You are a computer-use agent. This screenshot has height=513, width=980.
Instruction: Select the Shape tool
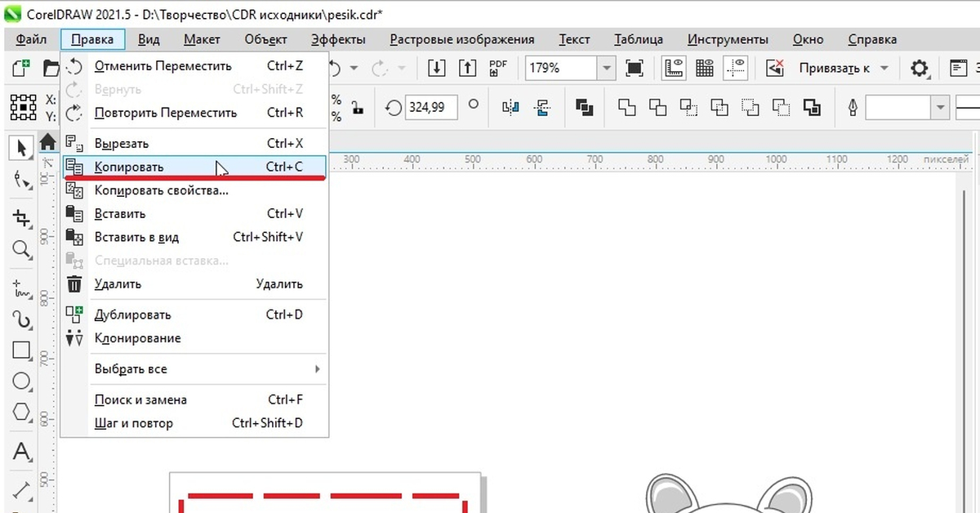click(20, 178)
